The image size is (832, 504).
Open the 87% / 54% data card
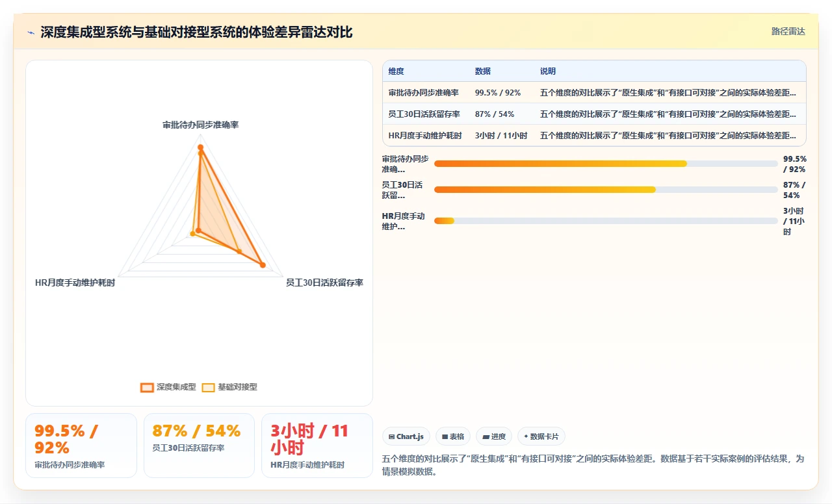(199, 446)
